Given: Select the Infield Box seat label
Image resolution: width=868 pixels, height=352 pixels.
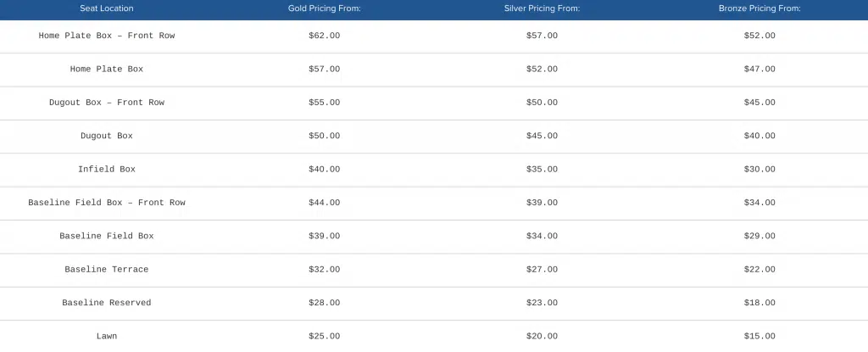Looking at the screenshot, I should (x=107, y=170).
